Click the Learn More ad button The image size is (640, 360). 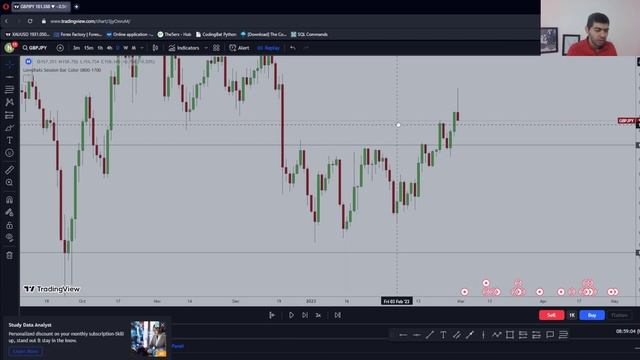point(25,351)
